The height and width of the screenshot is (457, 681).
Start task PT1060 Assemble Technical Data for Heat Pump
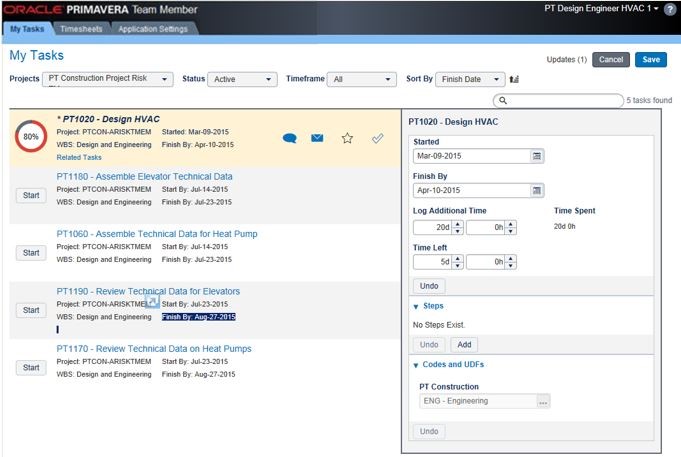tap(31, 252)
